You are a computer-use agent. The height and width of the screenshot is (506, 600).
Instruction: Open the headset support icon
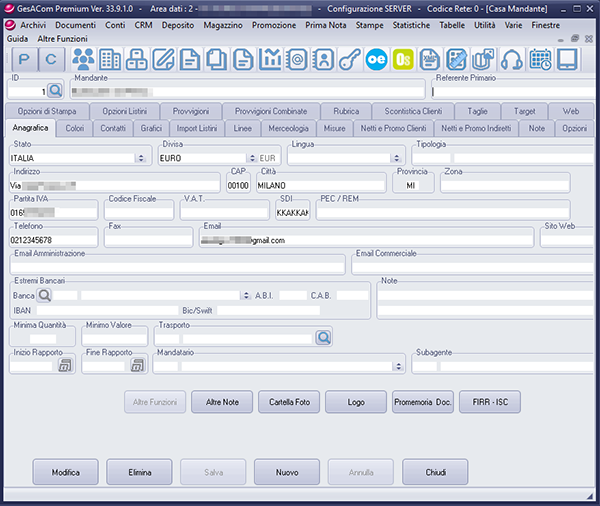click(512, 60)
